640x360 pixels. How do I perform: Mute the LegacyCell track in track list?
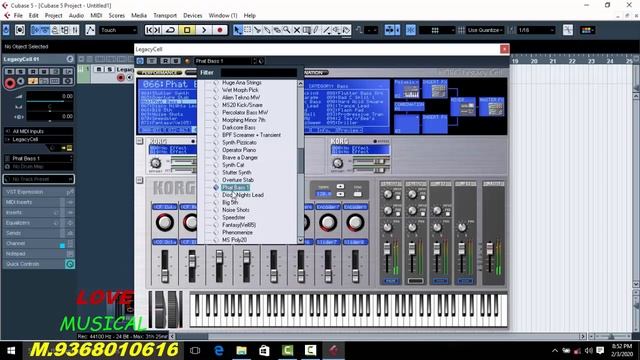tap(99, 69)
